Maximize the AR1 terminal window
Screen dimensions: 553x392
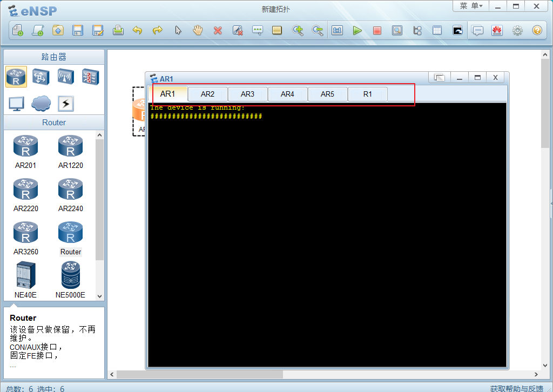coord(477,78)
